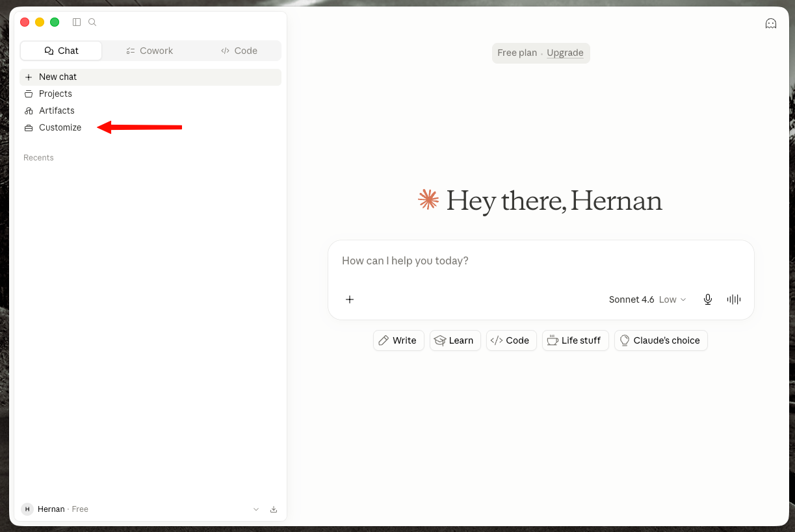Click the download icon beside Hernan
The height and width of the screenshot is (532, 795).
(274, 509)
